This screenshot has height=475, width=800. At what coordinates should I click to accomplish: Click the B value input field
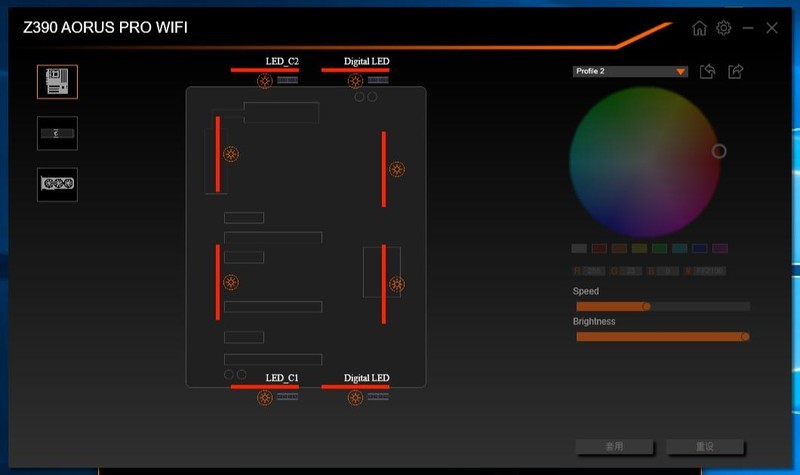[x=667, y=271]
